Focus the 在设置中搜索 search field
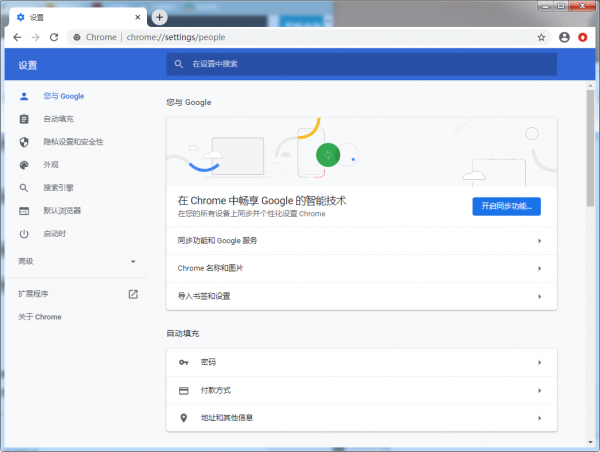This screenshot has height=452, width=600. [362, 64]
